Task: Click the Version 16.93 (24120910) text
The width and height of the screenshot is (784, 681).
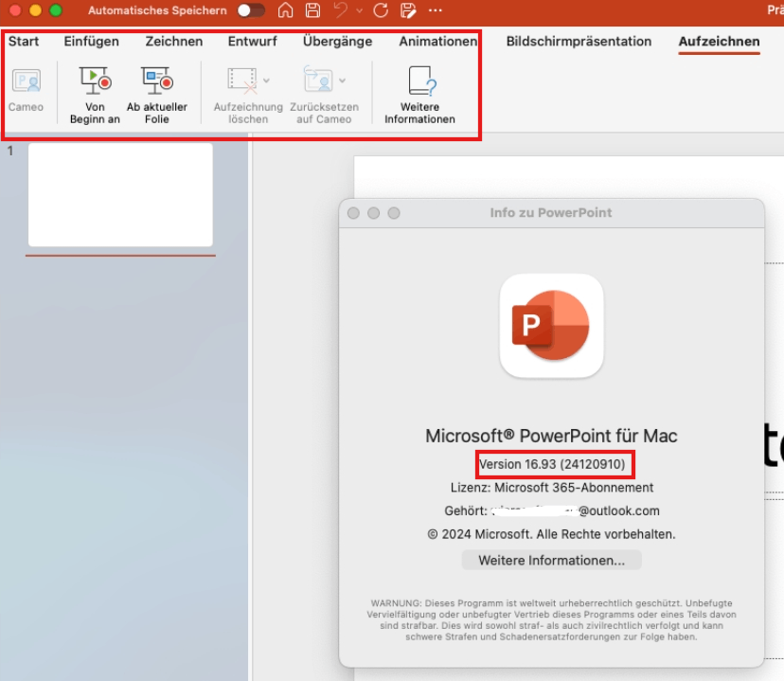Action: coord(552,464)
